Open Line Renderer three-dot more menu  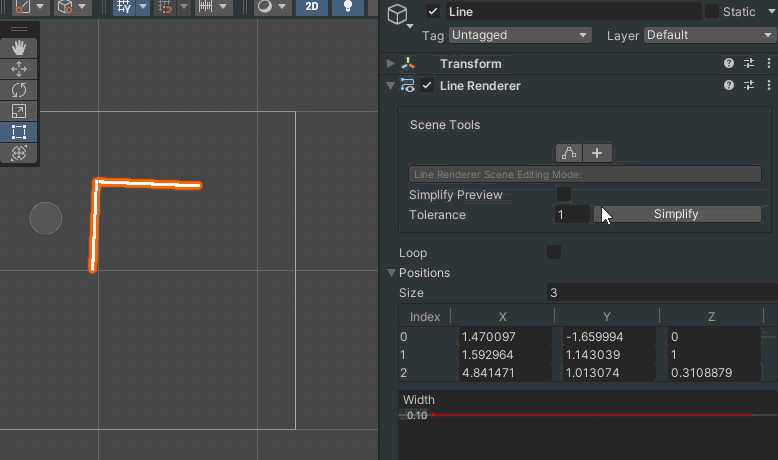tap(769, 85)
